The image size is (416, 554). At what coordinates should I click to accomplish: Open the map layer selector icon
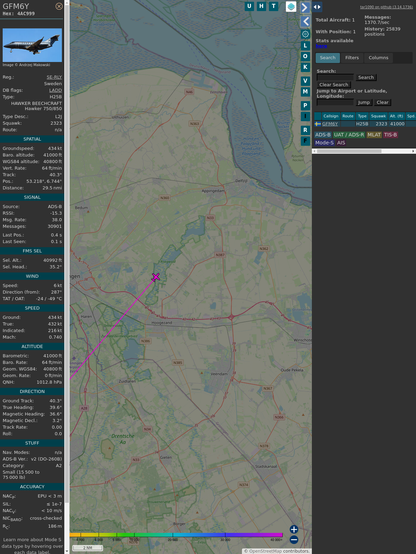click(291, 7)
